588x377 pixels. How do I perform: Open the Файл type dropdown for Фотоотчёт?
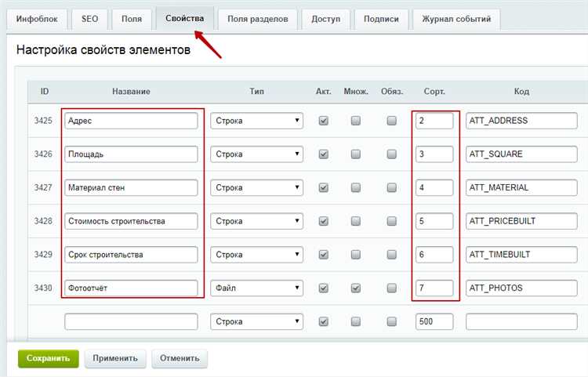pos(256,288)
